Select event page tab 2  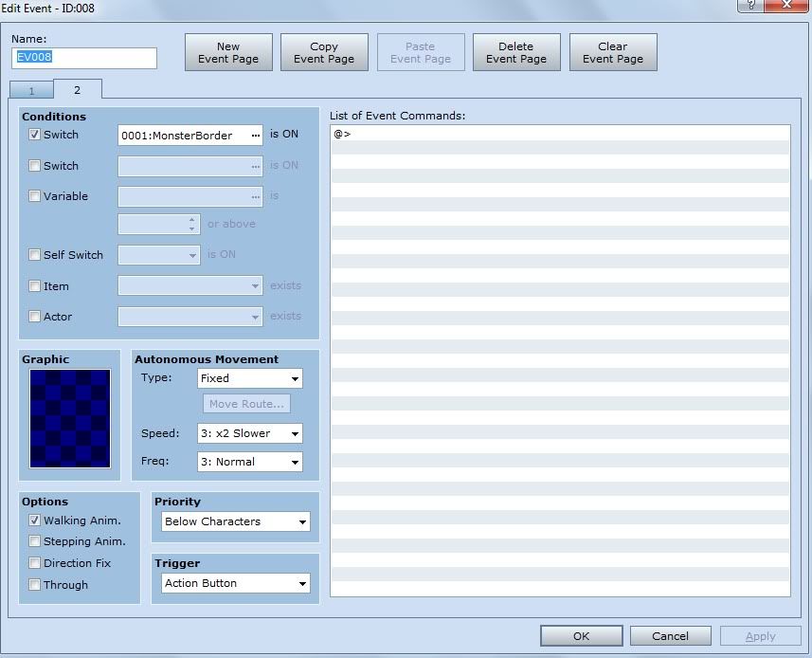tap(77, 90)
